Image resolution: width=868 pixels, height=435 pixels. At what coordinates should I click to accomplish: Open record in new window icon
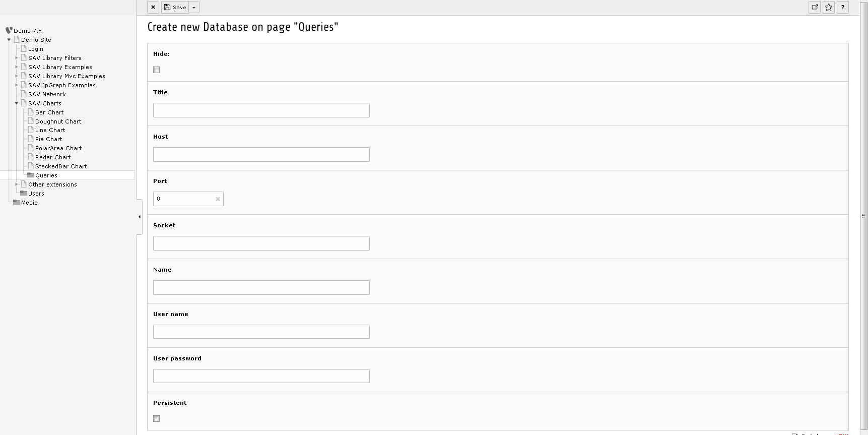click(x=815, y=7)
